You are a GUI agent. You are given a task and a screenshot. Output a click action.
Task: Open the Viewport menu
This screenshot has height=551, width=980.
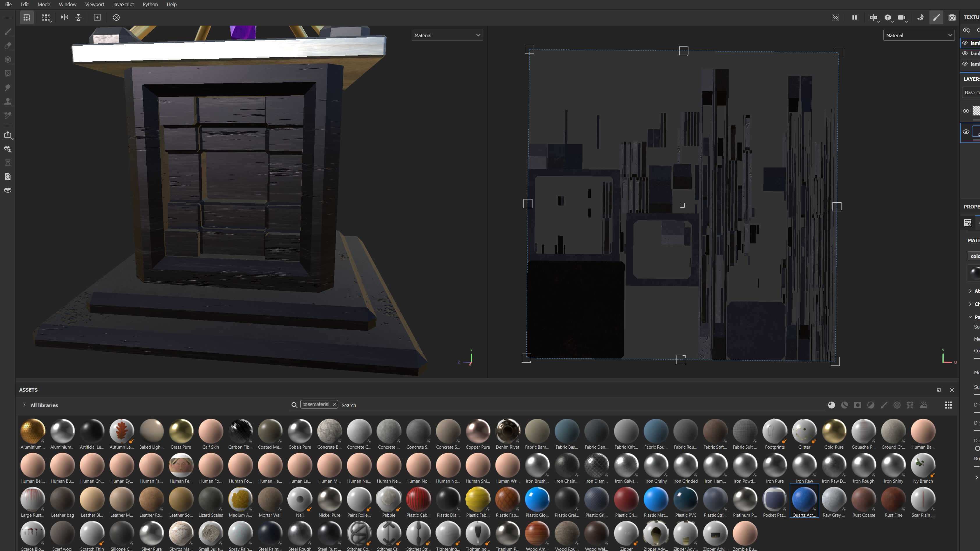click(x=94, y=4)
